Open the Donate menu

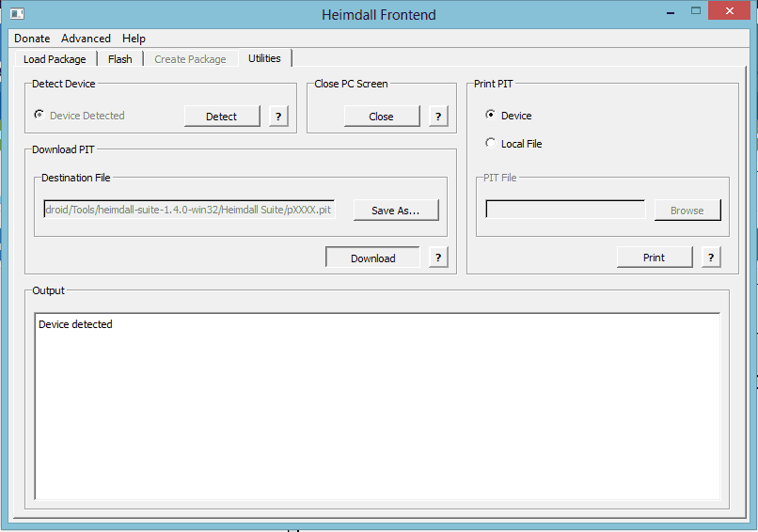32,39
